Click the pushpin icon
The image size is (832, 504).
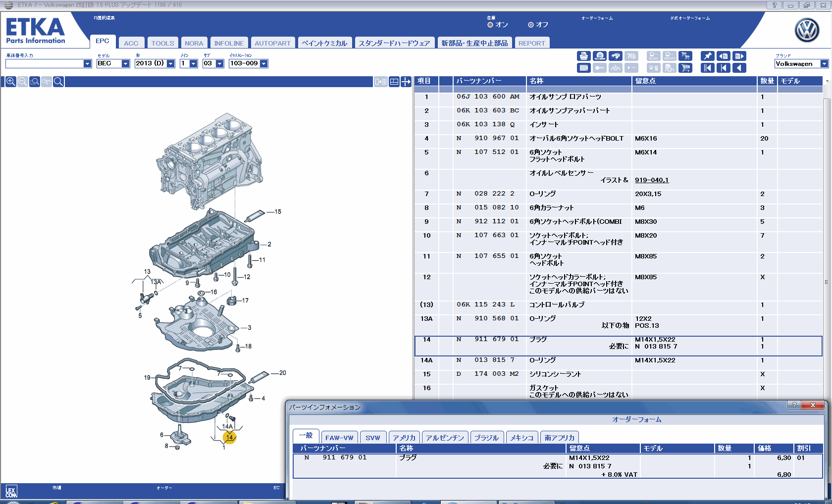coord(708,56)
